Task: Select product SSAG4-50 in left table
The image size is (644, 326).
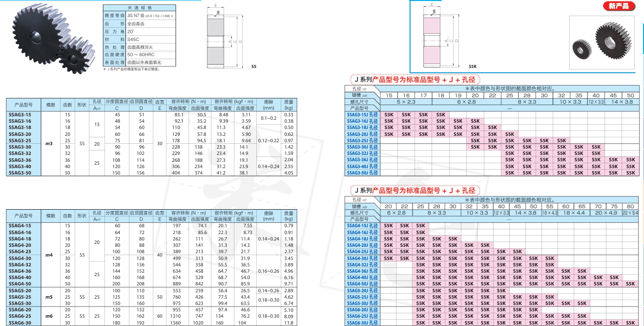Action: click(x=21, y=283)
